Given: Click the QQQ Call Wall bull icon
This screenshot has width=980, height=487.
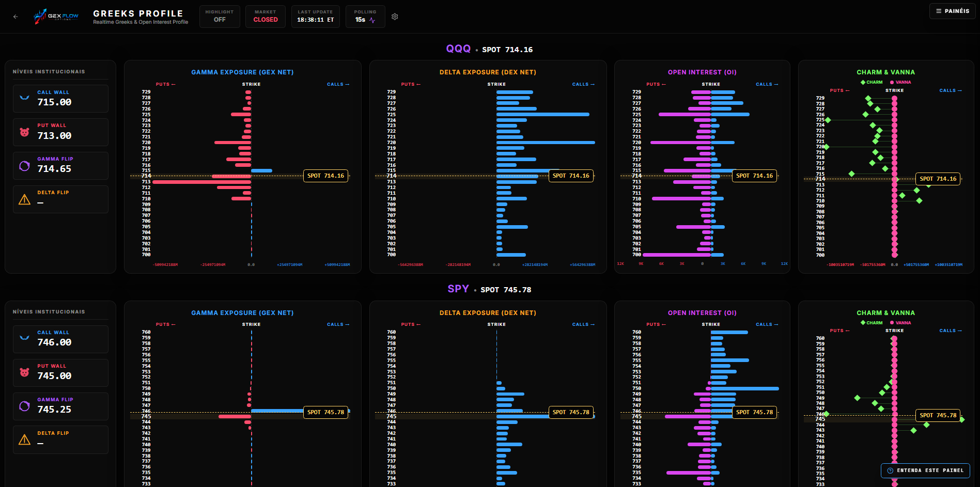Looking at the screenshot, I should pyautogui.click(x=24, y=98).
